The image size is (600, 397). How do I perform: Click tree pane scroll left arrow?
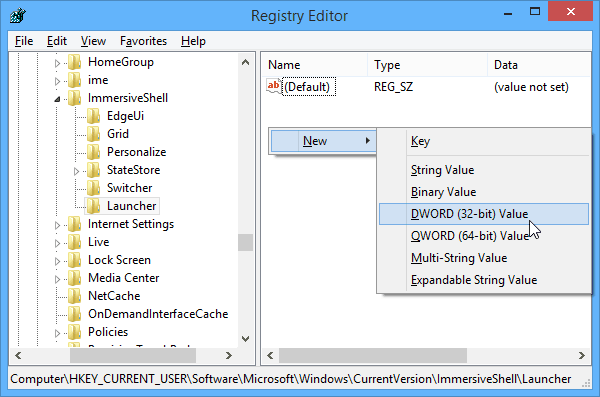click(x=18, y=356)
